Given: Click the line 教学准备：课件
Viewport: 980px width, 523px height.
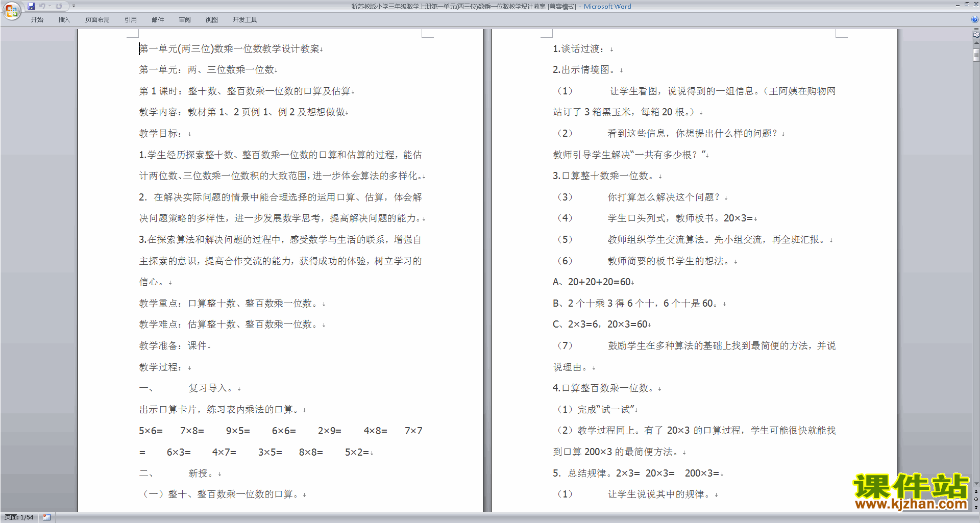Looking at the screenshot, I should pyautogui.click(x=173, y=346).
